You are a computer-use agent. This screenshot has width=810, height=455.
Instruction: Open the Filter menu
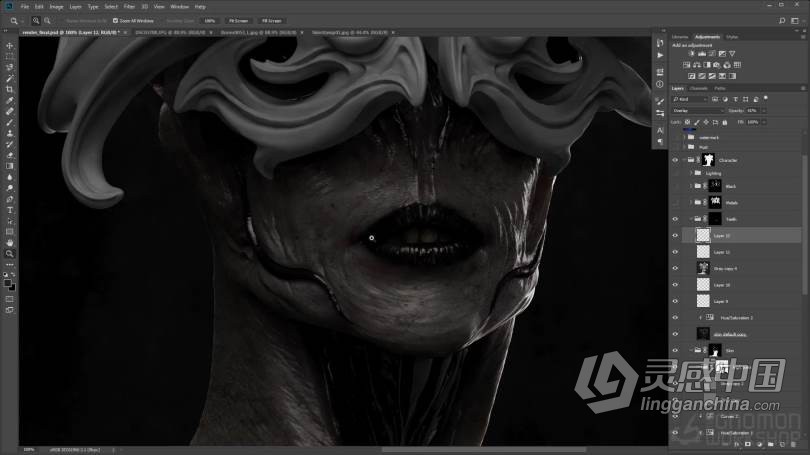click(x=129, y=7)
